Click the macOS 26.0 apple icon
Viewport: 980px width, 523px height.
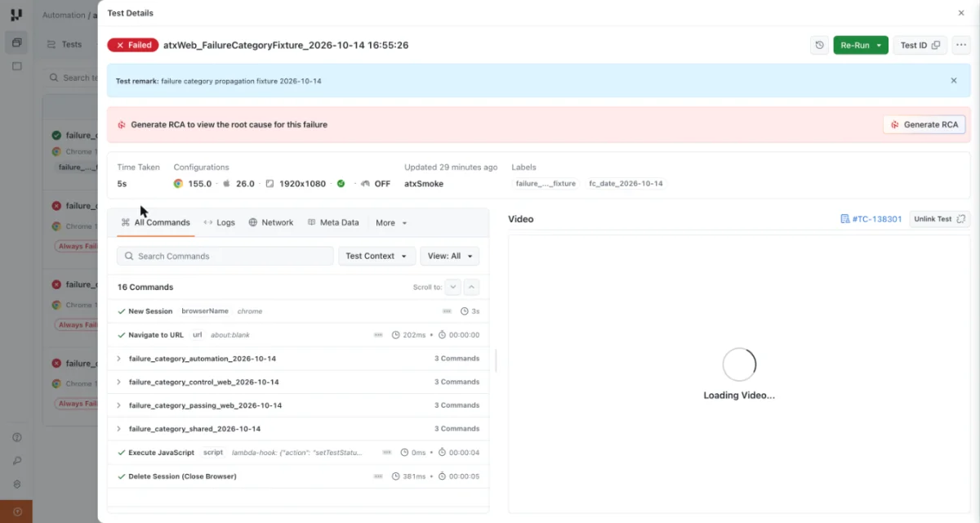tap(227, 184)
